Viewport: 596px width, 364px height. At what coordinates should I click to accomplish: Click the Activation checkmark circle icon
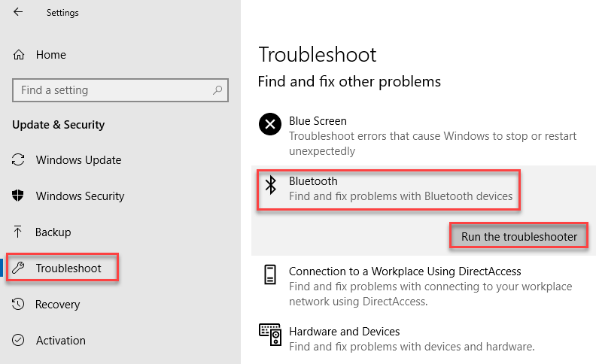18,340
